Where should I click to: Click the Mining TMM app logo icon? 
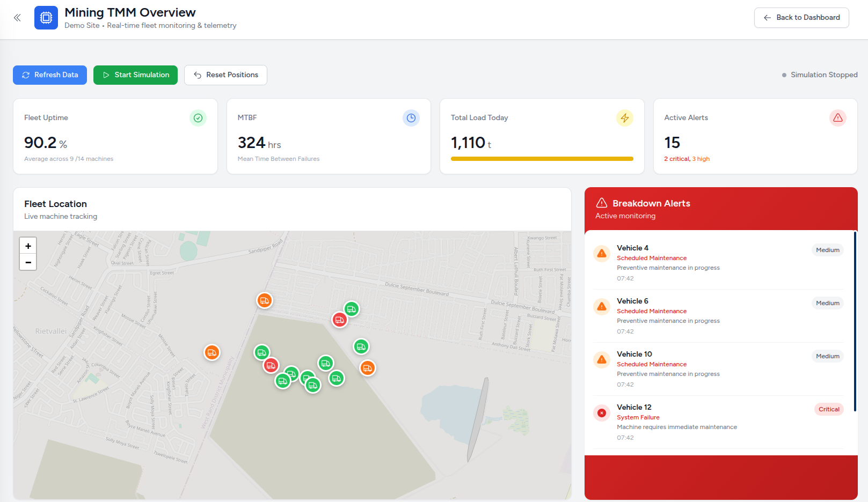coord(46,18)
